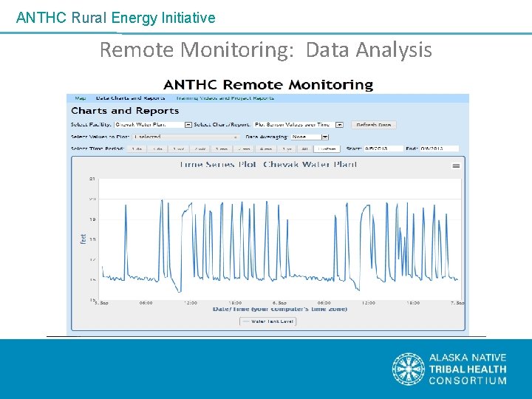Click the Charts and Reports heading
Viewport: 532px width, 399px height.
point(125,111)
